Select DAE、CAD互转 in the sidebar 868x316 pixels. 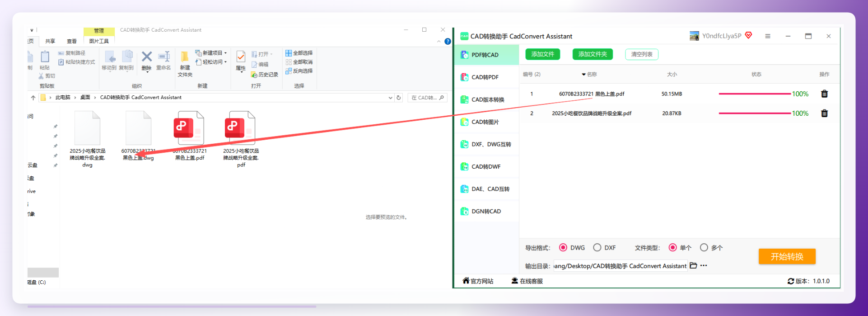[x=487, y=189]
